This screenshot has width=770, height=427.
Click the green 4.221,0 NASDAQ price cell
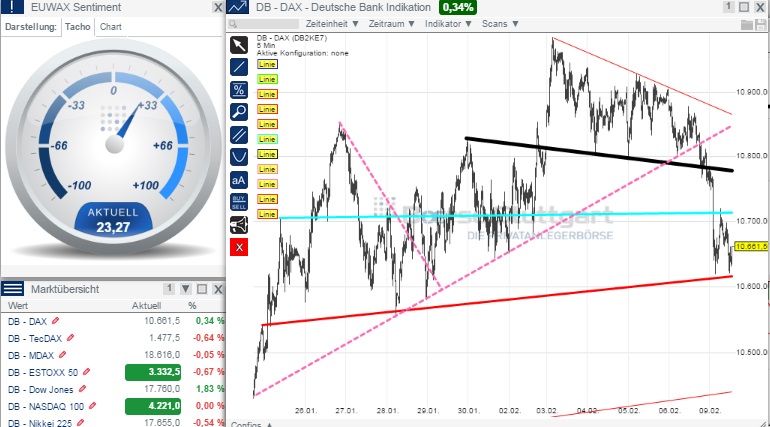pyautogui.click(x=153, y=406)
